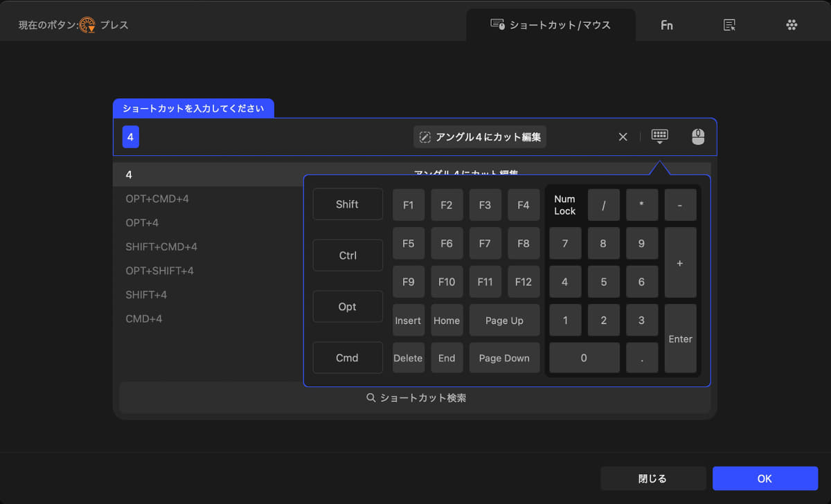Toggle the Ctrl modifier key
The width and height of the screenshot is (831, 504).
(x=348, y=255)
